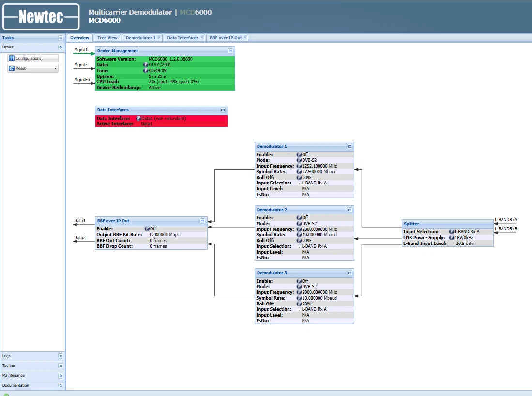This screenshot has height=396, width=532.
Task: Minimize the Demodulator 1 panel
Action: click(350, 146)
